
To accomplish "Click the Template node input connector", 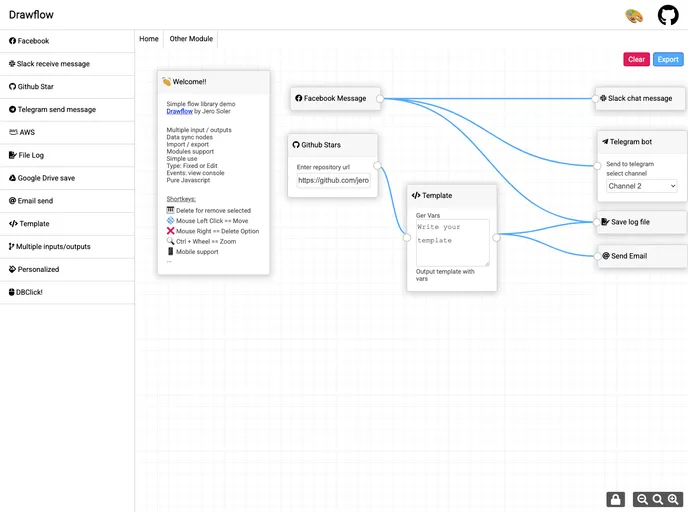I will (x=407, y=237).
